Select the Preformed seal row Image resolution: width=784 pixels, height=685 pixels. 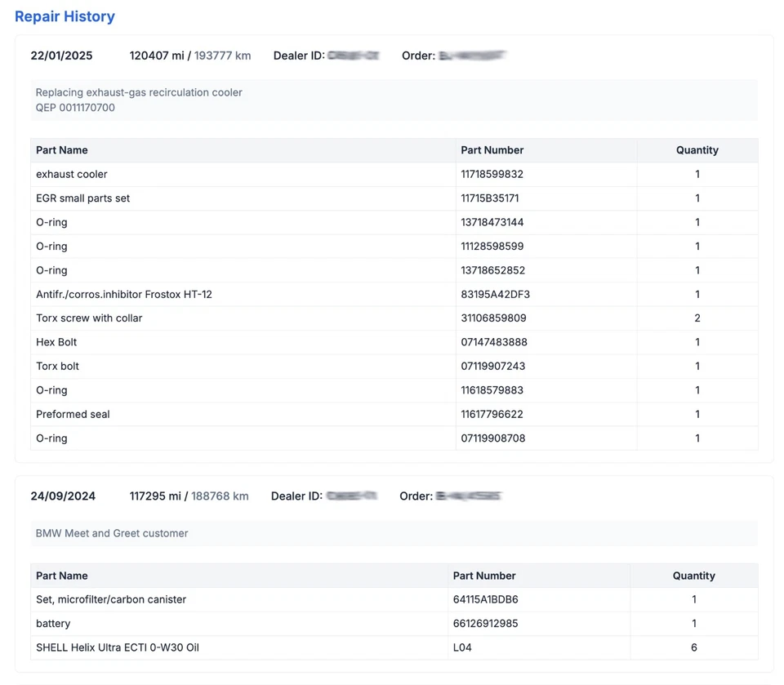pyautogui.click(x=73, y=414)
